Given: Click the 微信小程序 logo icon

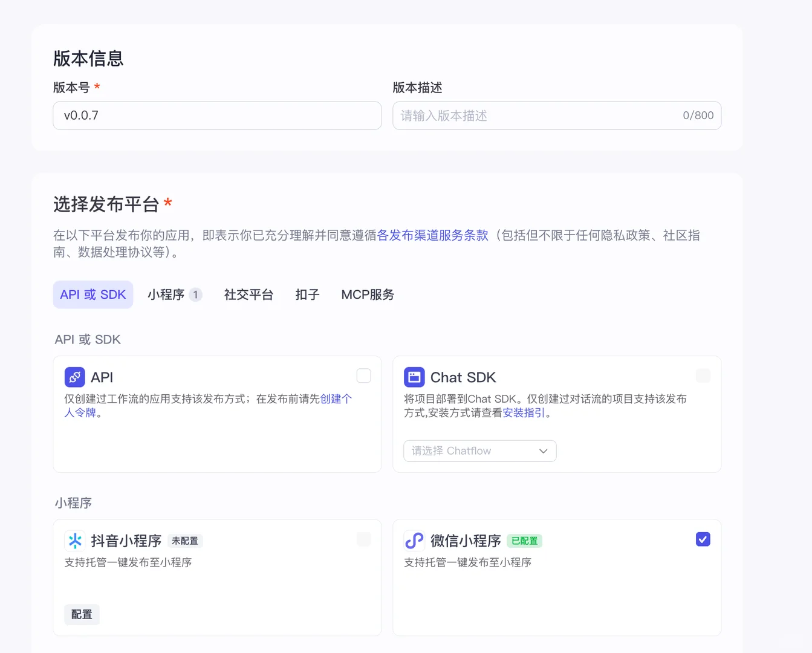Looking at the screenshot, I should pos(414,541).
